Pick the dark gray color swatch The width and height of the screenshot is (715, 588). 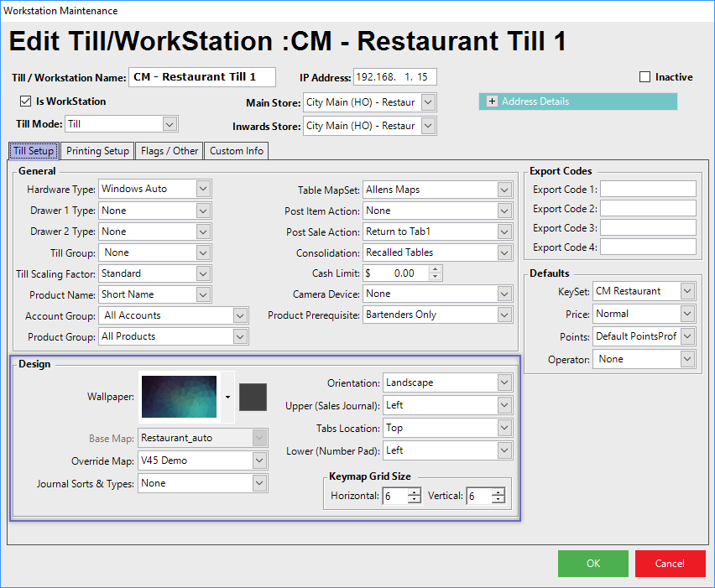click(x=253, y=397)
